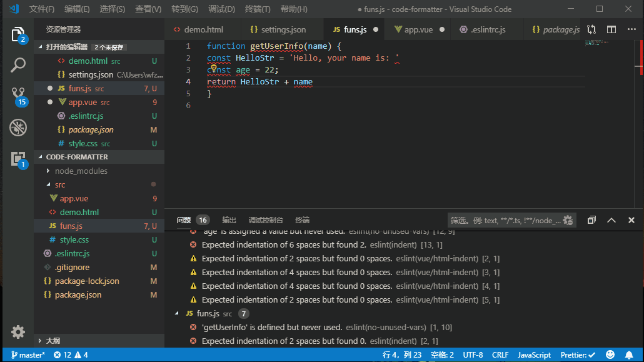Click the lightbulb quick fix on line 3
Screen dimensions: 644x362
click(x=214, y=68)
